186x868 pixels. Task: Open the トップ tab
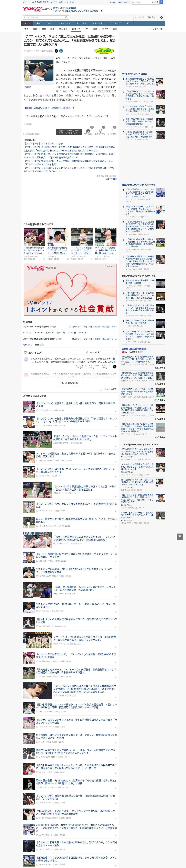(x=27, y=24)
